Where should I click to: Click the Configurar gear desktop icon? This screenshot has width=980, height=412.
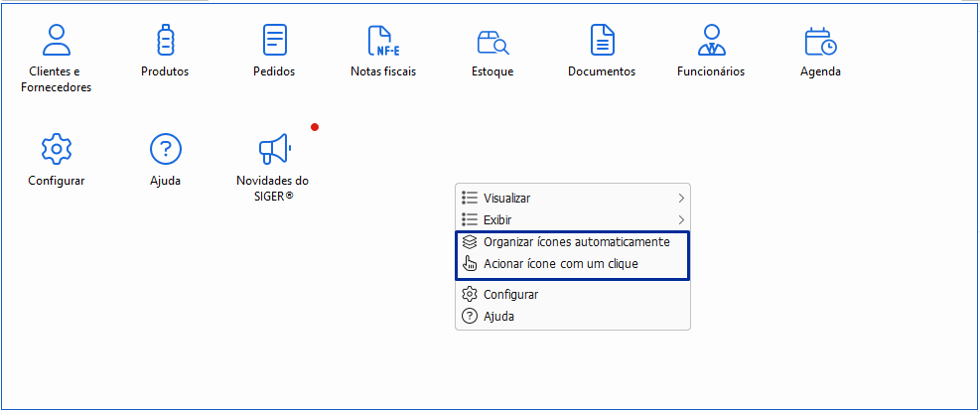coord(57,150)
